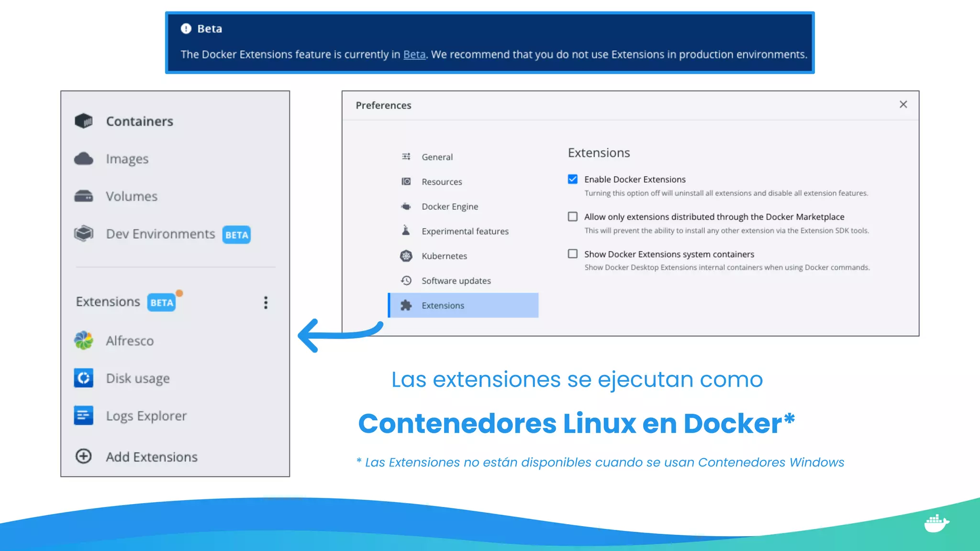Click 'Turning this option off will uninstall' description
Image resolution: width=980 pixels, height=551 pixels.
[x=726, y=193]
